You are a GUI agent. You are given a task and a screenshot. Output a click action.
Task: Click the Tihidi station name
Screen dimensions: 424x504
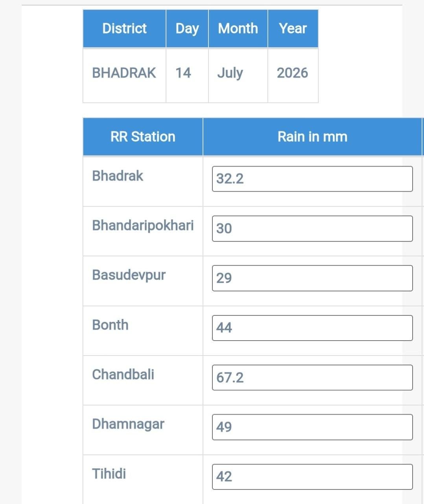109,474
